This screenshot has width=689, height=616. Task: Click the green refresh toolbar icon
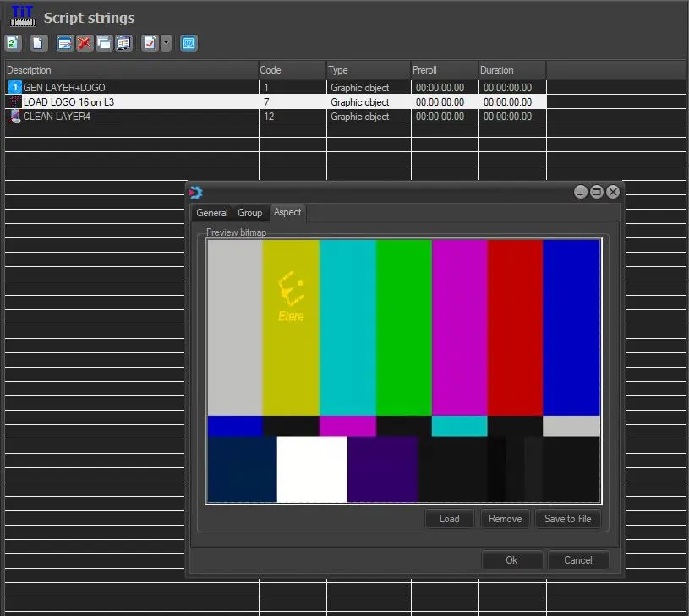pyautogui.click(x=14, y=43)
